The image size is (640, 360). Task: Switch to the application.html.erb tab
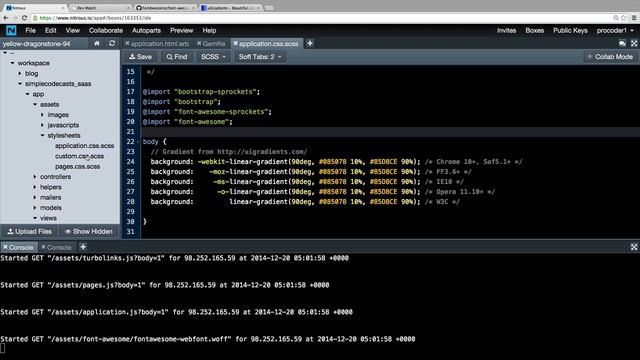pos(160,44)
